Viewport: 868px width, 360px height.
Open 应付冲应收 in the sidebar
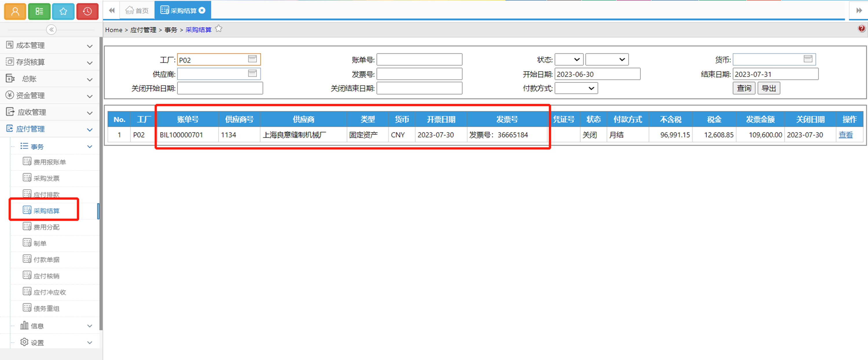click(x=49, y=292)
